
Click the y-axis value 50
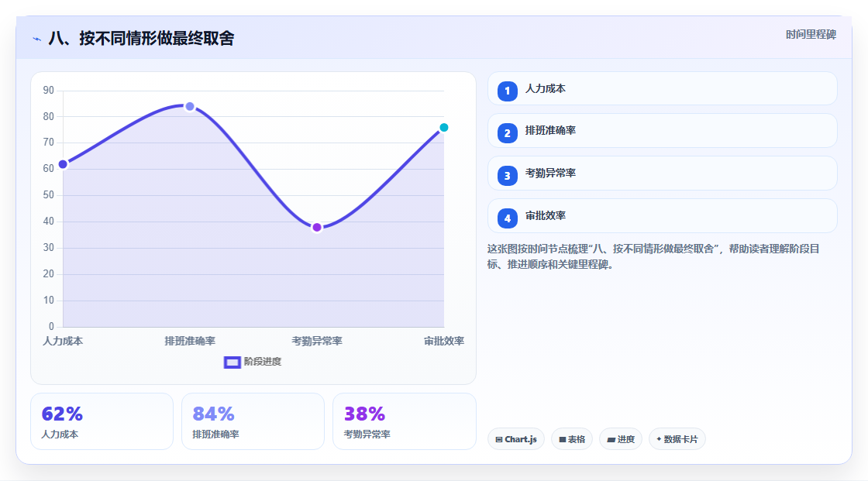(49, 195)
